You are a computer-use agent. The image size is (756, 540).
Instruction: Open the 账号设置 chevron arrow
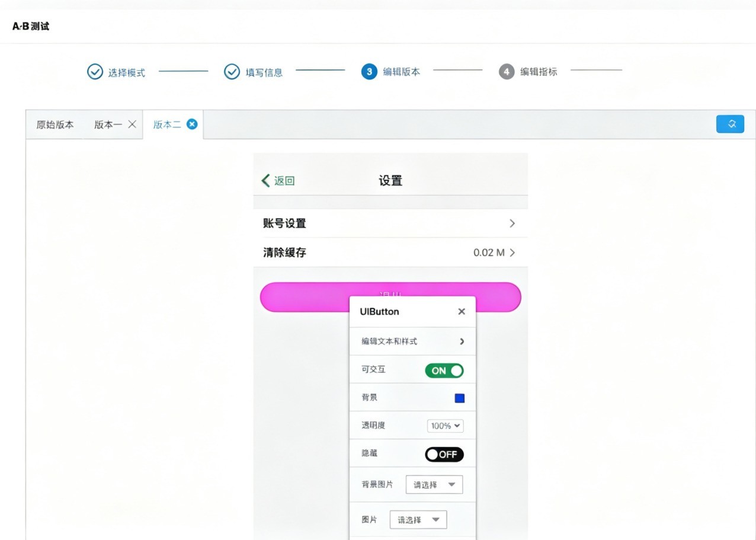coord(512,223)
